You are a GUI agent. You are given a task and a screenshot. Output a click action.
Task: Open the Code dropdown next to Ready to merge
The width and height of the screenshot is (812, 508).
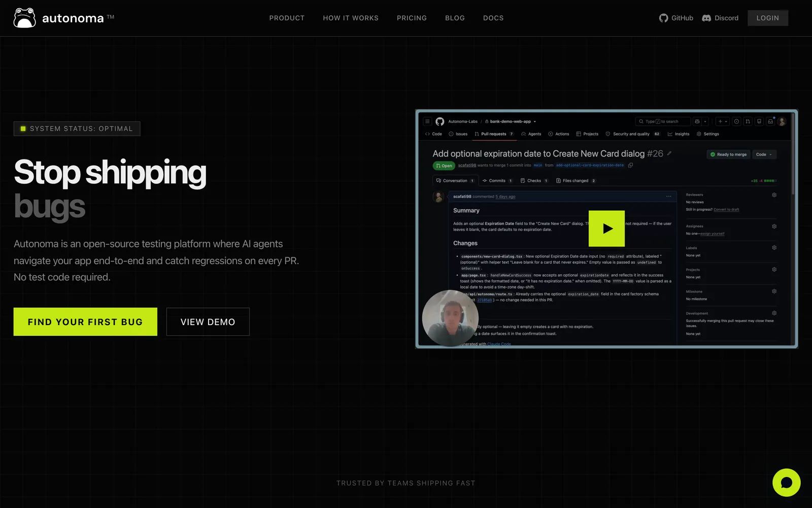pyautogui.click(x=764, y=154)
